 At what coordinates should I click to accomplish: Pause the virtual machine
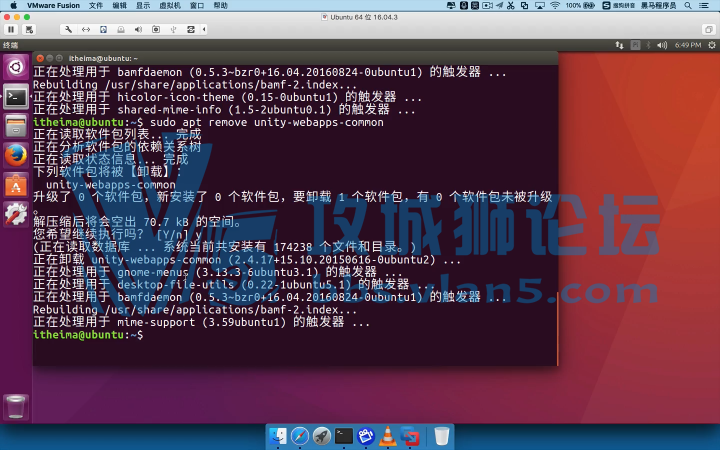click(x=11, y=29)
